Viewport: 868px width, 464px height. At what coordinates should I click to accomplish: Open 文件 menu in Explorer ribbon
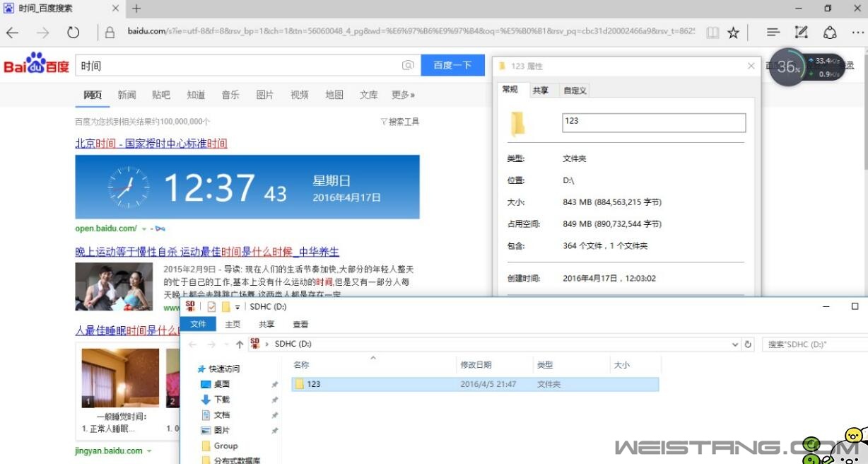point(199,324)
